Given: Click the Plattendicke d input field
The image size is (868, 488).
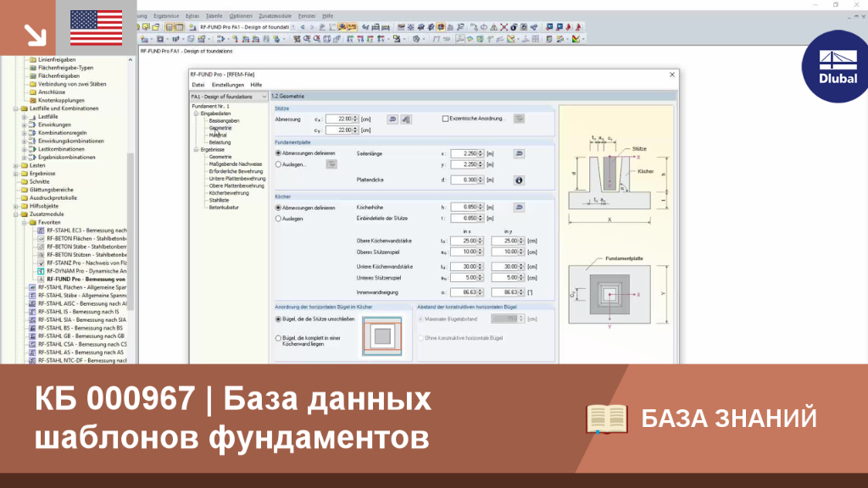Looking at the screenshot, I should tap(465, 180).
